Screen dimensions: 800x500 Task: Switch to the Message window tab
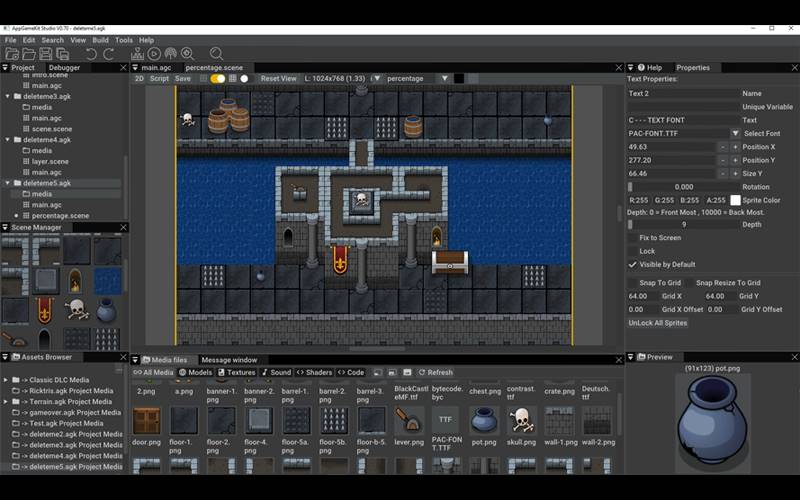[229, 360]
